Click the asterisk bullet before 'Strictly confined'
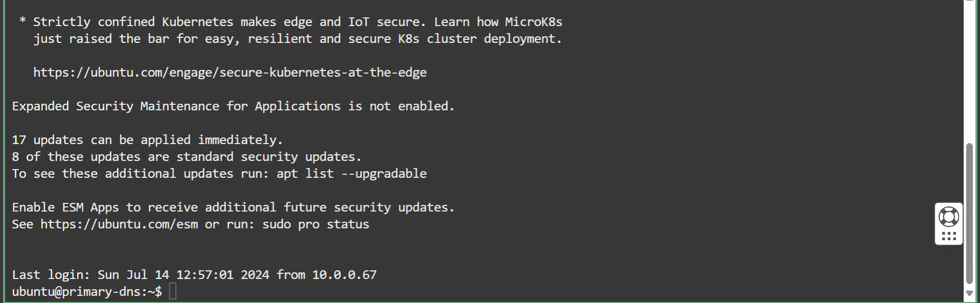This screenshot has width=980, height=303. [22, 21]
